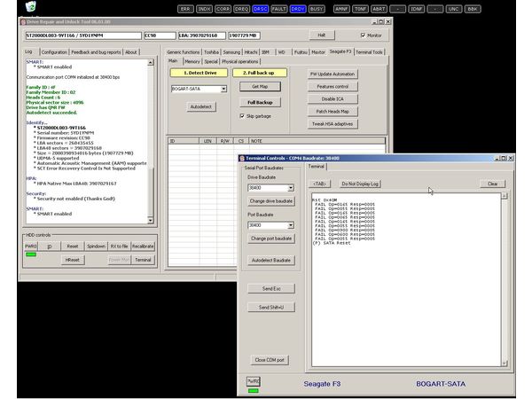
Task: Click the DRSC status indicator
Action: coord(261,9)
